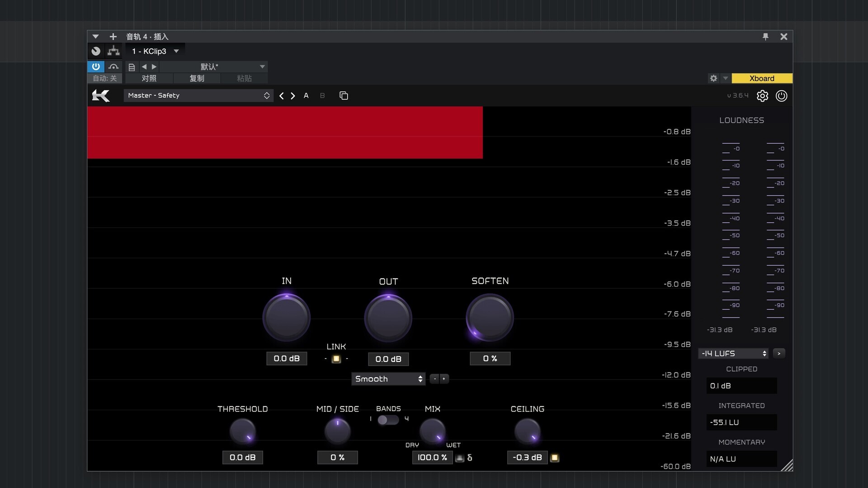Click the OUT 0.0 dB value field
The height and width of the screenshot is (488, 868).
click(x=388, y=359)
